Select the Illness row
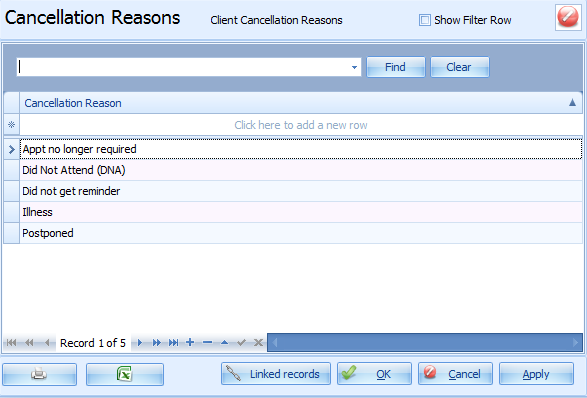Viewport: 587px width, 398px height. coord(301,212)
